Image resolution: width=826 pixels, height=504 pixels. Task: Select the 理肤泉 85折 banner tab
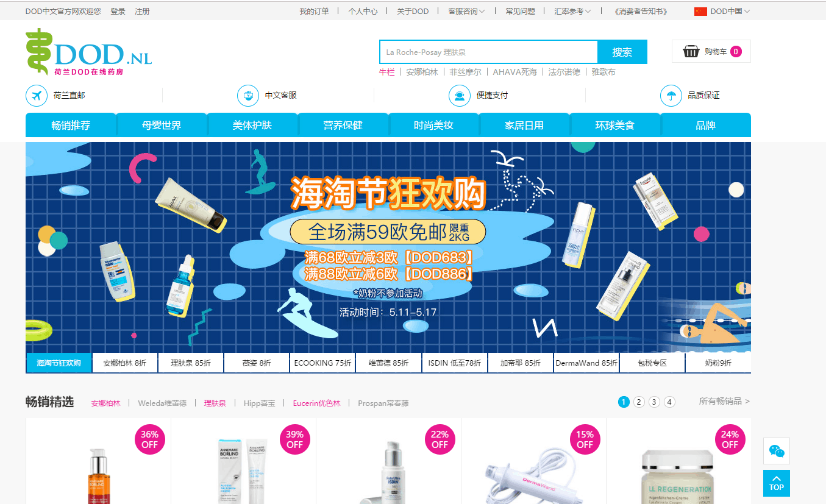click(x=191, y=363)
